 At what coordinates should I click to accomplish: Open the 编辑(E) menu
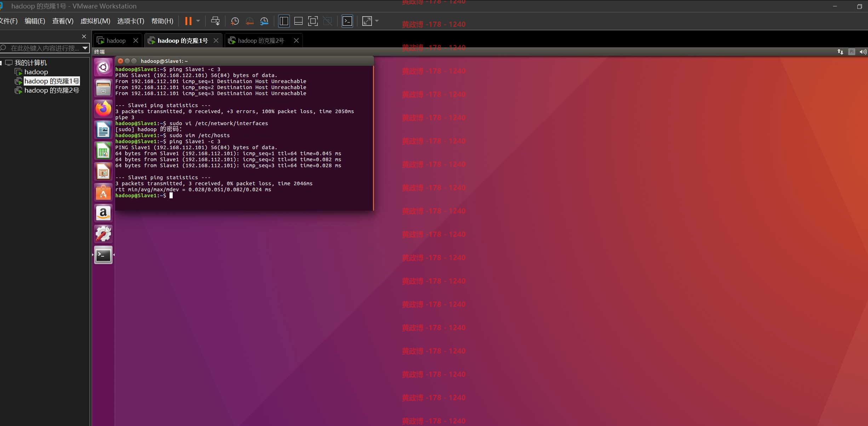coord(35,21)
